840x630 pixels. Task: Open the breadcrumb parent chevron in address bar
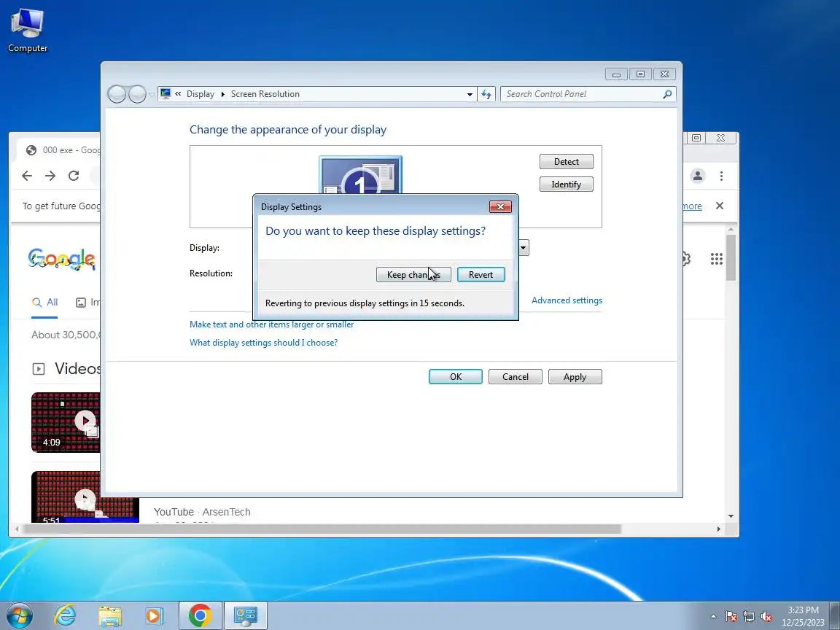pyautogui.click(x=178, y=94)
